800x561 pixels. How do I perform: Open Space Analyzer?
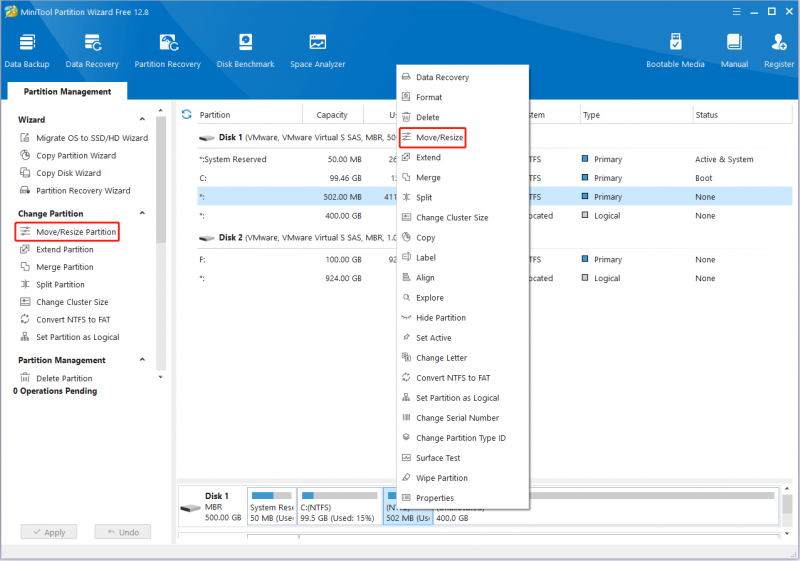tap(317, 51)
